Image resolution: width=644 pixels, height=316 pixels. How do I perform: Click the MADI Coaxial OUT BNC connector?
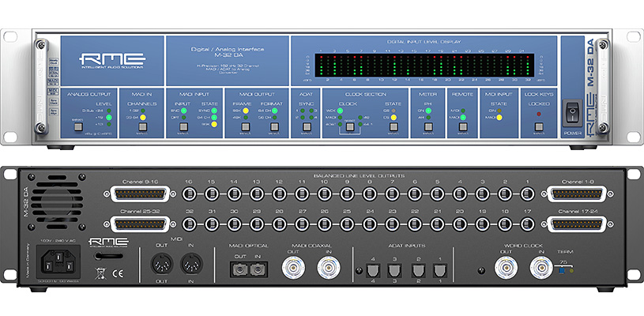(x=293, y=268)
